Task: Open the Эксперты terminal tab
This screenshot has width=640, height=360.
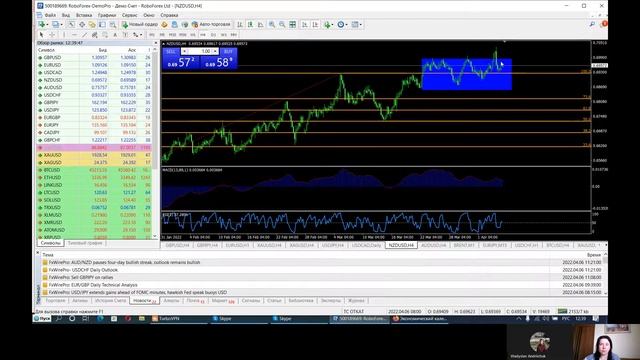Action: click(x=331, y=301)
